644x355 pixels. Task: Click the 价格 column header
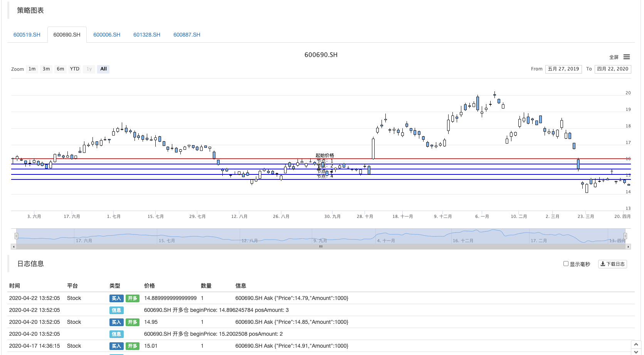150,286
